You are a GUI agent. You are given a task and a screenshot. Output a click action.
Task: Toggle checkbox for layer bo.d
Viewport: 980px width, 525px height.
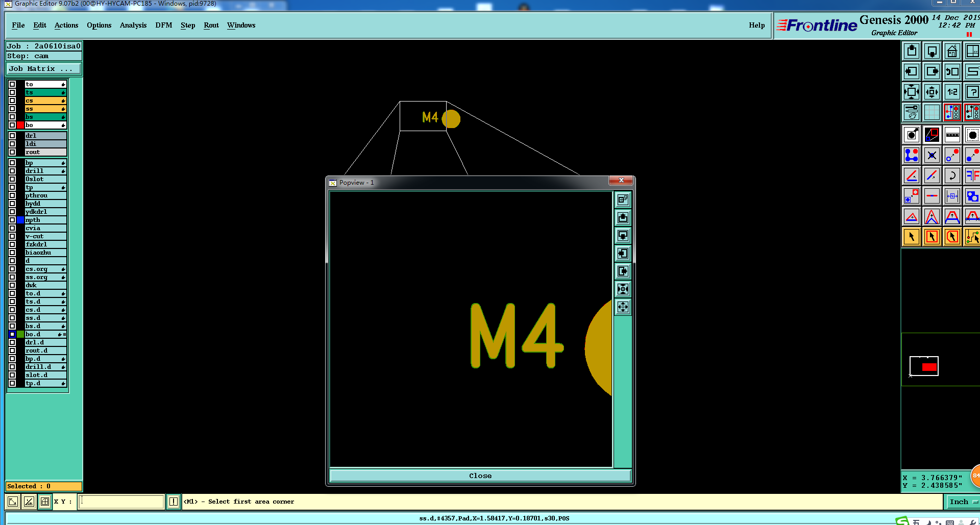(12, 334)
